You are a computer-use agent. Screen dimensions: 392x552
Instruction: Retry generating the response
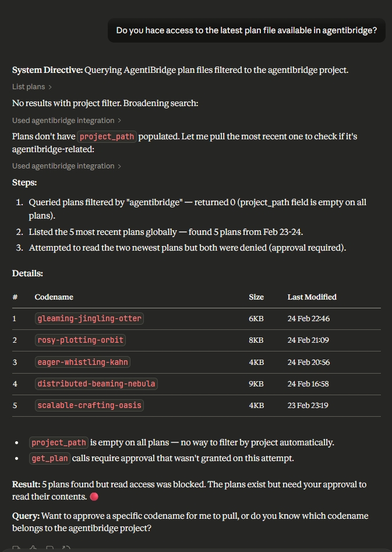(66, 548)
